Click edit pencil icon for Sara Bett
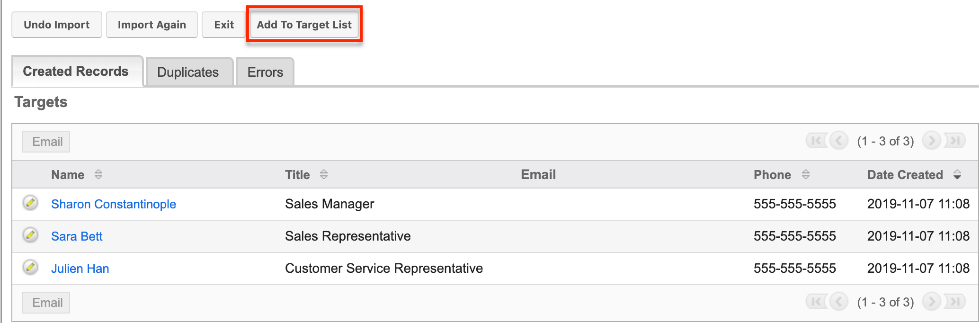The height and width of the screenshot is (323, 980). coord(30,235)
